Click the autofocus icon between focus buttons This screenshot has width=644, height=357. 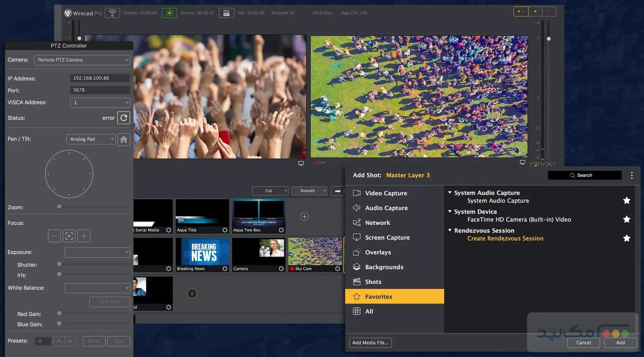coord(69,236)
